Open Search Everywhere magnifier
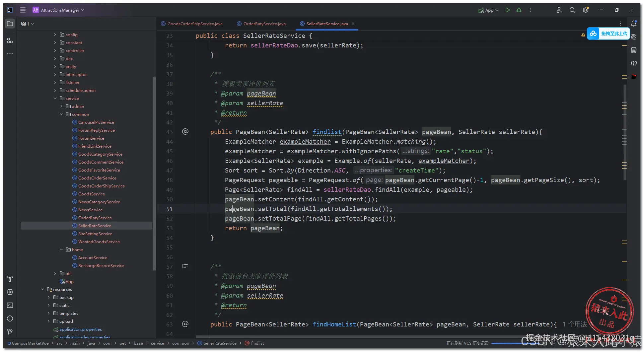 572,10
